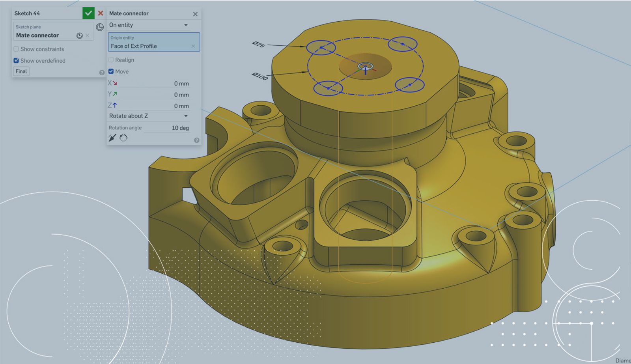631x364 pixels.
Task: Clear the Sketch plane Mate connector selection
Action: click(87, 35)
